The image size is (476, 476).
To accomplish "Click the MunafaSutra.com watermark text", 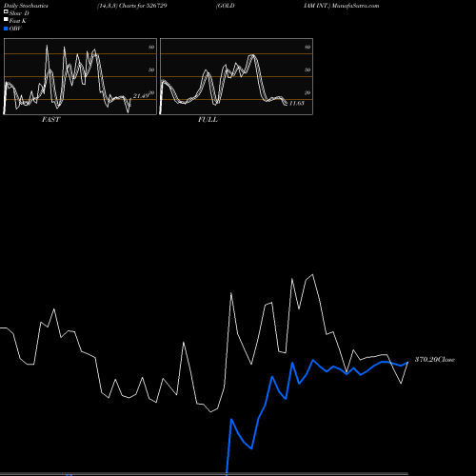I will click(x=355, y=6).
